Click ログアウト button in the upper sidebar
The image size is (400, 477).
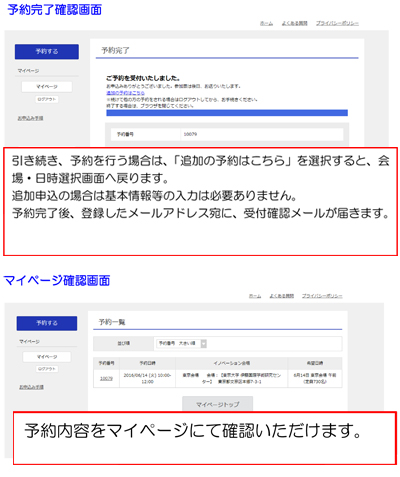(x=47, y=99)
